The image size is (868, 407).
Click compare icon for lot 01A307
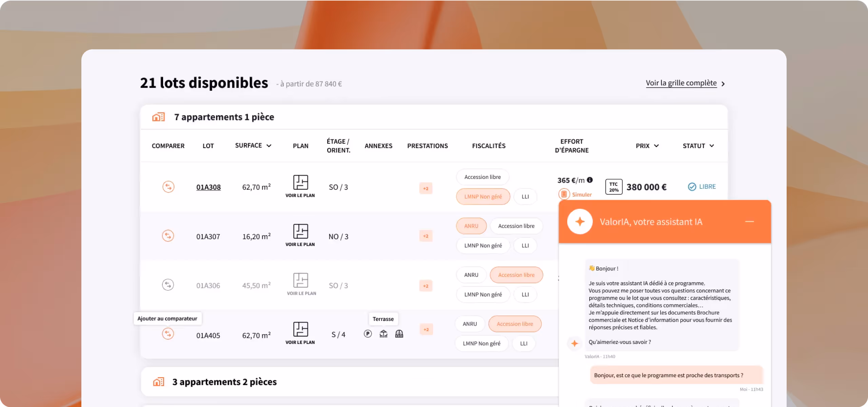(x=168, y=236)
